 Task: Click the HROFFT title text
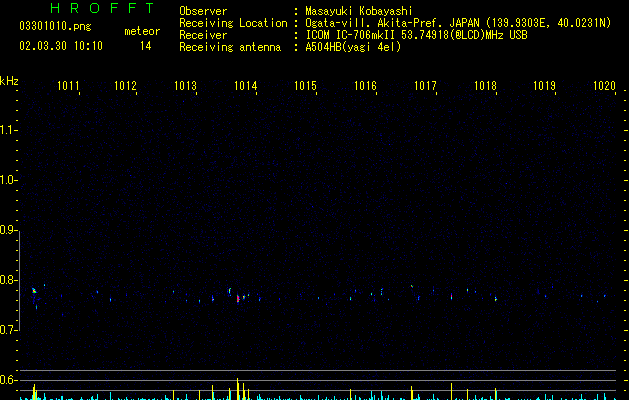[103, 8]
